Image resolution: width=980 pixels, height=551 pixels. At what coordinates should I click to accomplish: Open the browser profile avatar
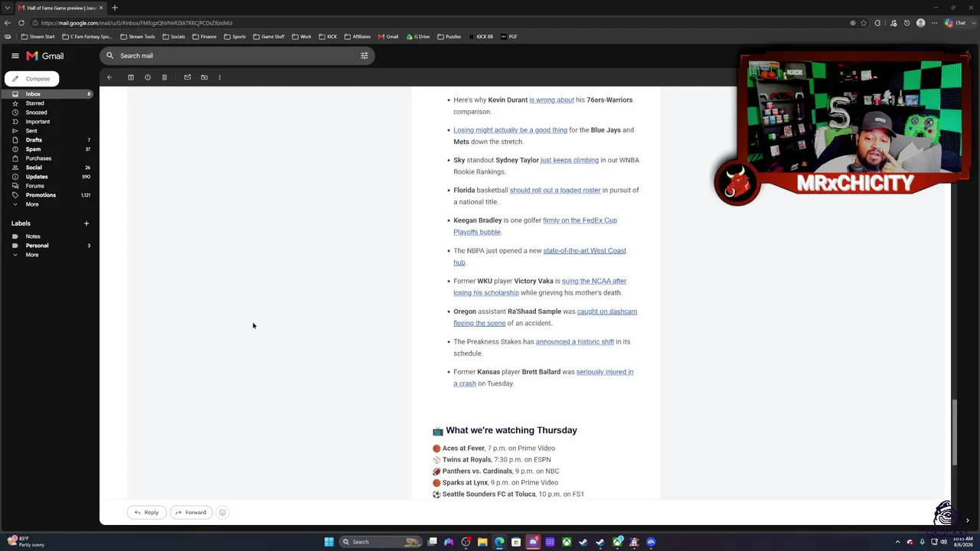tap(921, 23)
